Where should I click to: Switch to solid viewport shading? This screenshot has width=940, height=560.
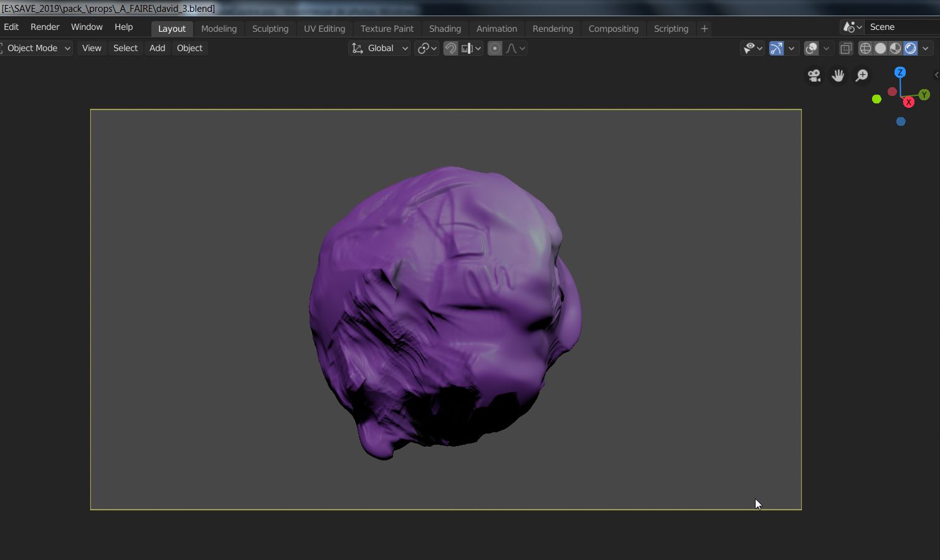click(880, 49)
